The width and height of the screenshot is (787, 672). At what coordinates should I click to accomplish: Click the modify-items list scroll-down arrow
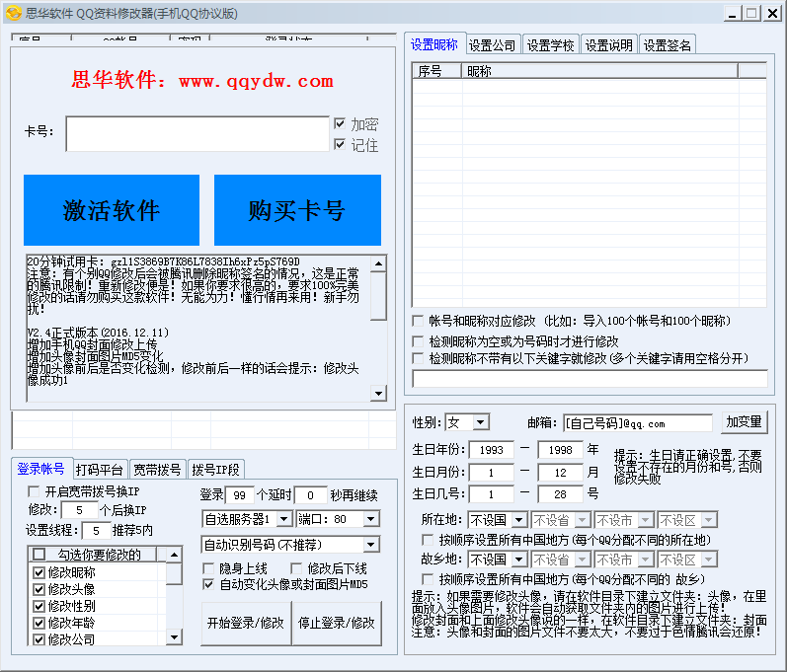174,638
